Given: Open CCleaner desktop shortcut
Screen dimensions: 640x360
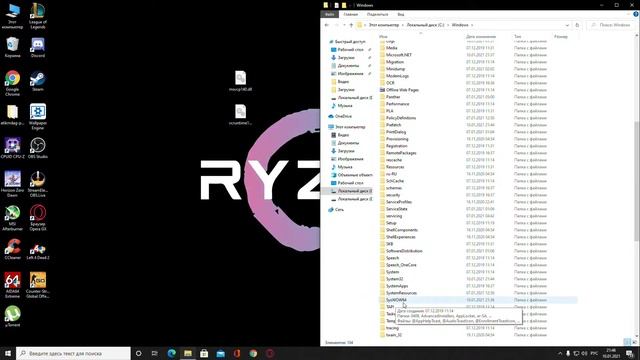Looking at the screenshot, I should pyautogui.click(x=12, y=249).
